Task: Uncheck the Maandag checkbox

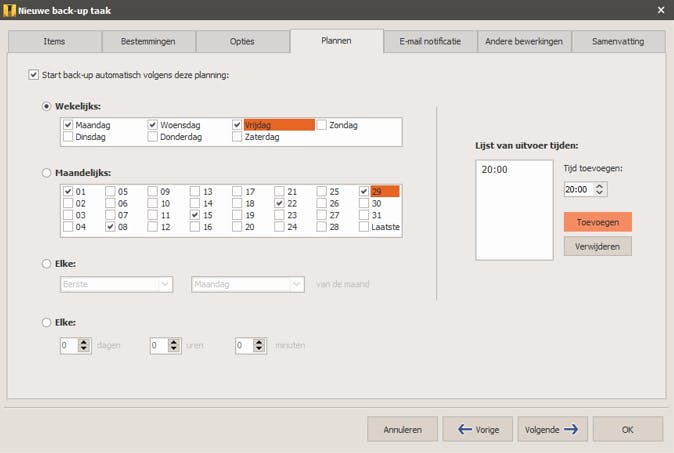Action: 68,125
